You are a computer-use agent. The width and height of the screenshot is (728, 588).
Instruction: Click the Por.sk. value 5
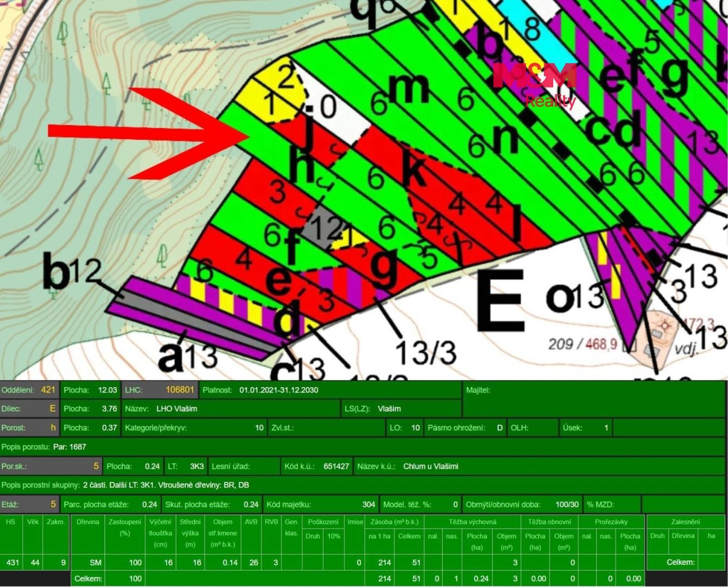click(x=96, y=466)
